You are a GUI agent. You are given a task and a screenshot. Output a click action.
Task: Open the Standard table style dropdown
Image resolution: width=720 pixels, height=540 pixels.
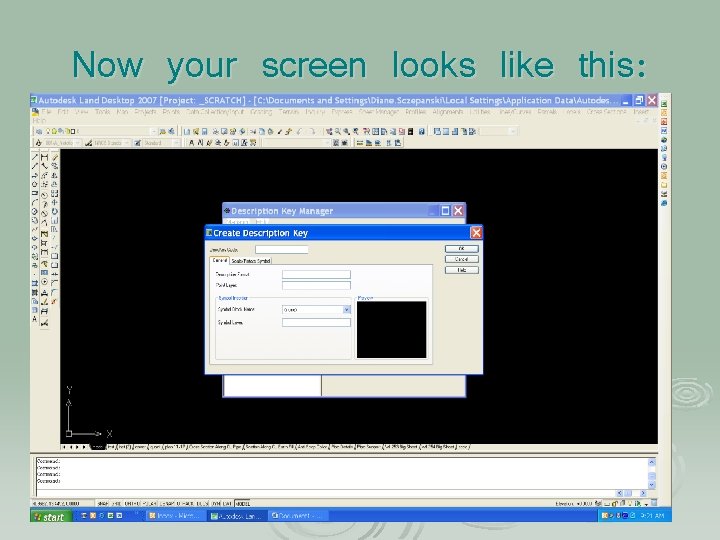pyautogui.click(x=176, y=143)
